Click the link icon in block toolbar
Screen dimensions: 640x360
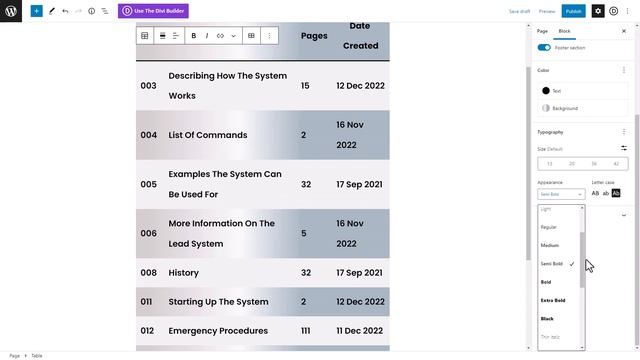(220, 36)
